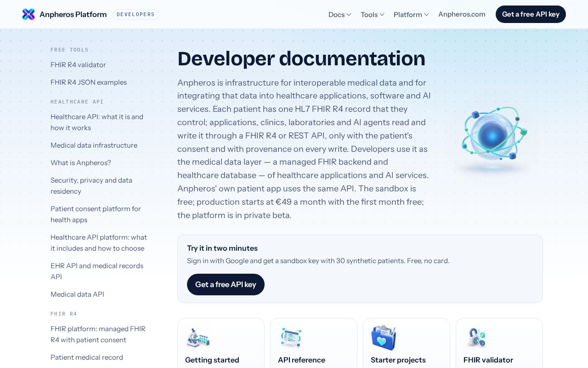The image size is (588, 368).
Task: Click the FREE TOOLS sidebar section label
Action: pyautogui.click(x=69, y=50)
